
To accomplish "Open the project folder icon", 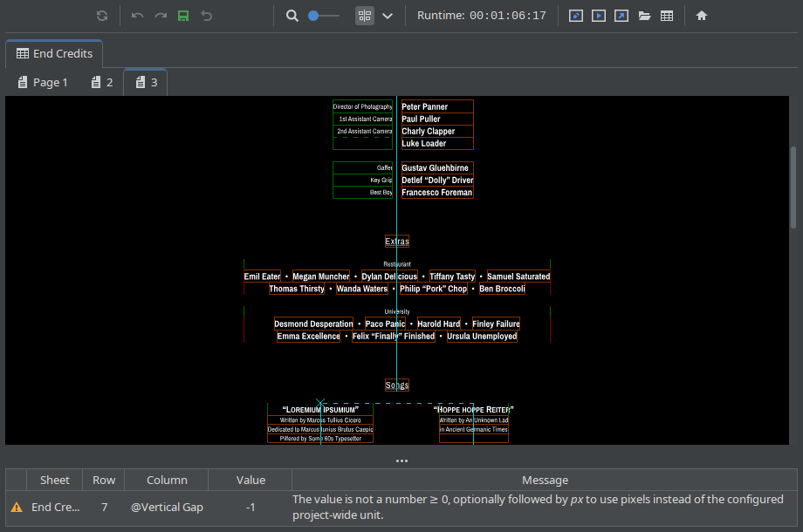I will (644, 16).
